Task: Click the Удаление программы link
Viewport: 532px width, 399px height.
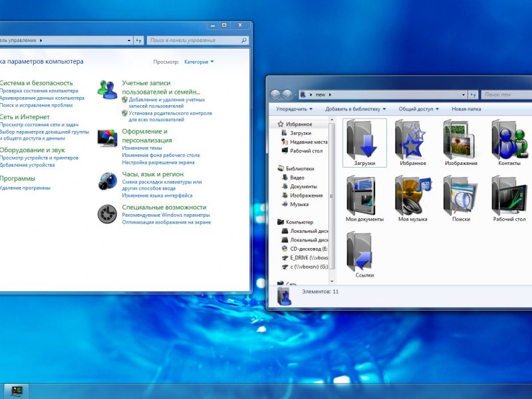Action: tap(25, 188)
